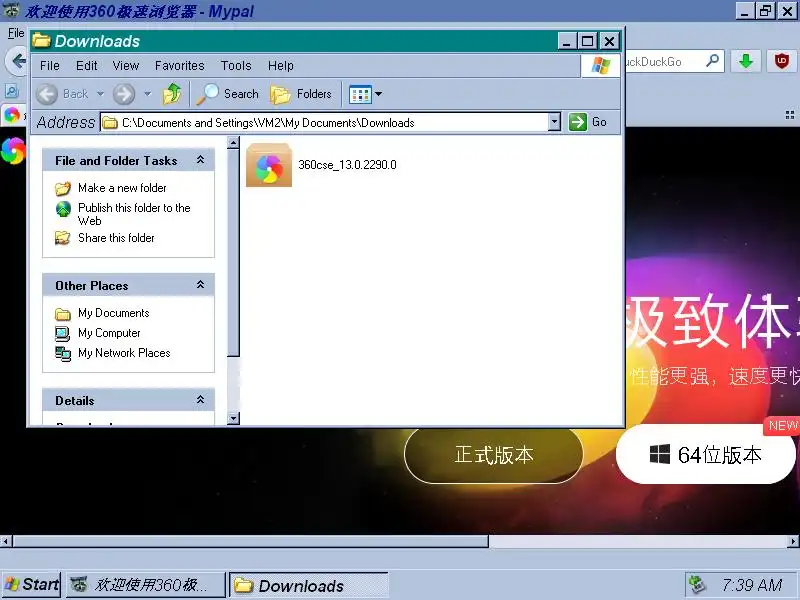
Task: Open the Help menu
Action: tap(281, 66)
